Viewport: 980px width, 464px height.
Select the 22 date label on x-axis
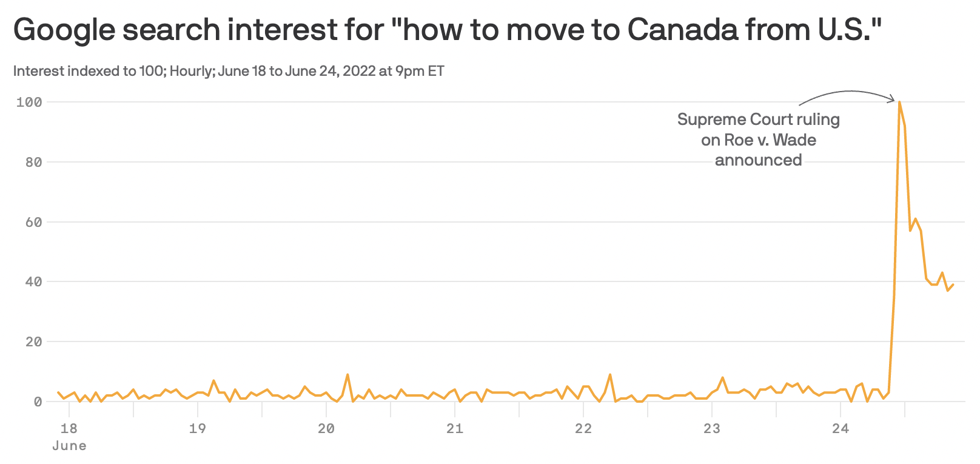583,428
